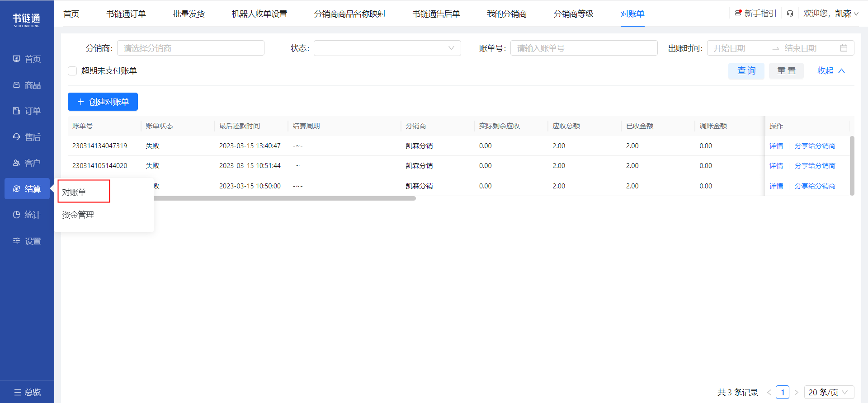Expand the user menu 欢迎您, 凯森

pos(830,14)
